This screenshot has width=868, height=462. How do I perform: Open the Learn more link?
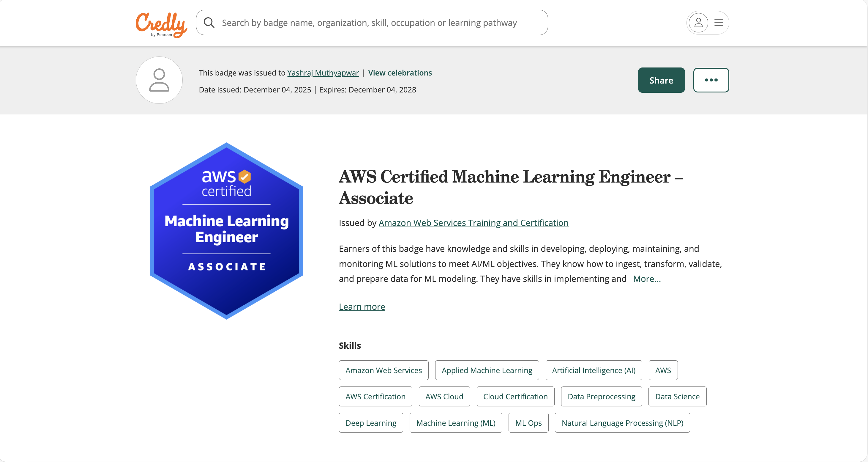click(x=362, y=307)
